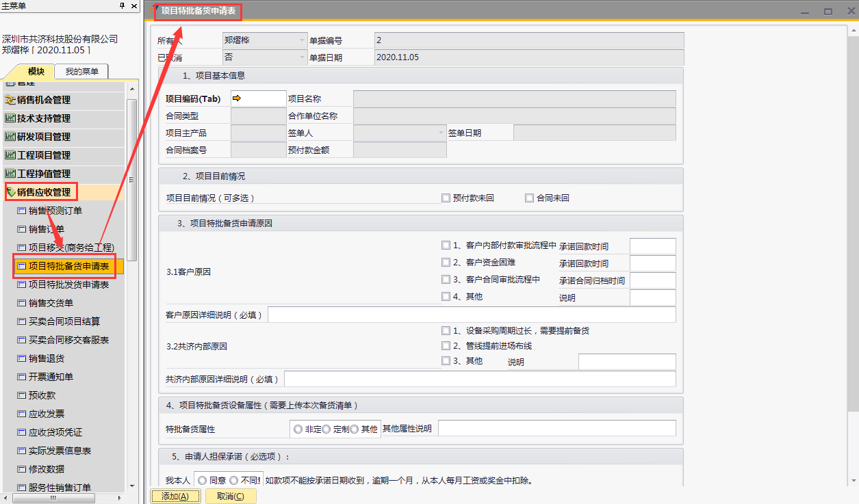Click the form icon beside 开票通知单
This screenshot has width=859, height=504.
pyautogui.click(x=21, y=377)
